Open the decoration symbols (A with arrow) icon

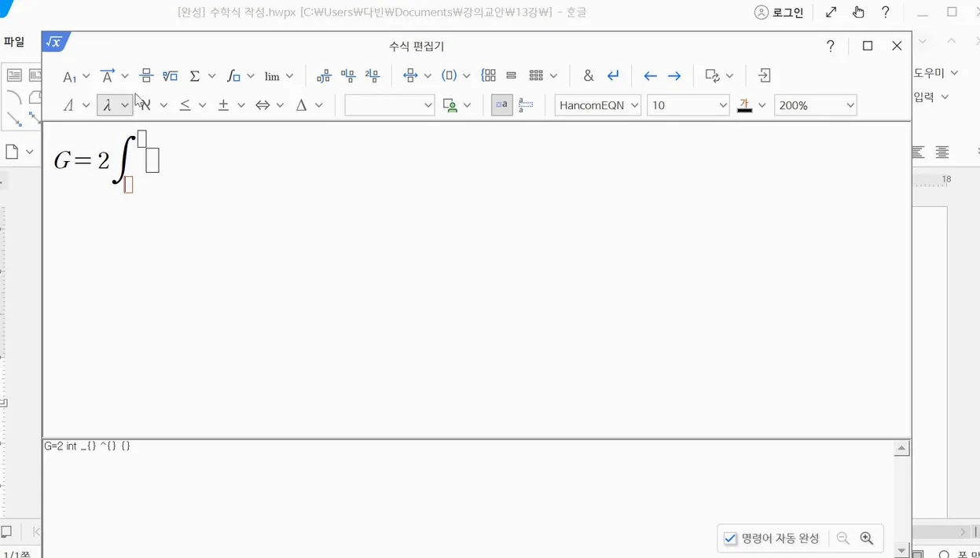click(108, 75)
